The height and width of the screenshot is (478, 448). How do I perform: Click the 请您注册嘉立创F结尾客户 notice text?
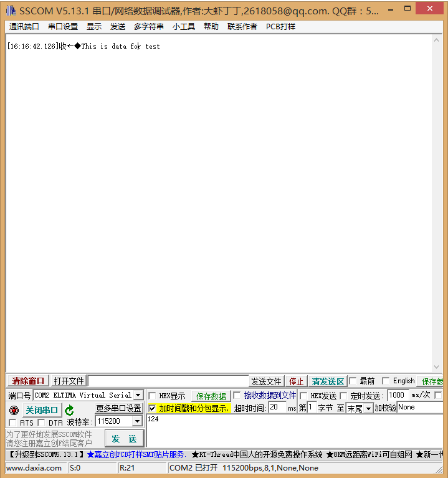point(49,443)
